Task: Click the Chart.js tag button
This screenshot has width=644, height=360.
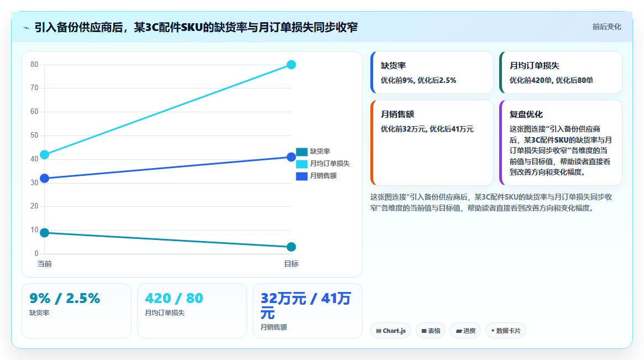Action: (391, 331)
